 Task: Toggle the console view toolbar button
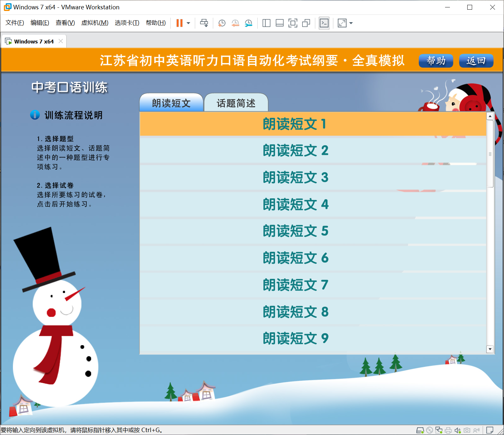click(324, 23)
